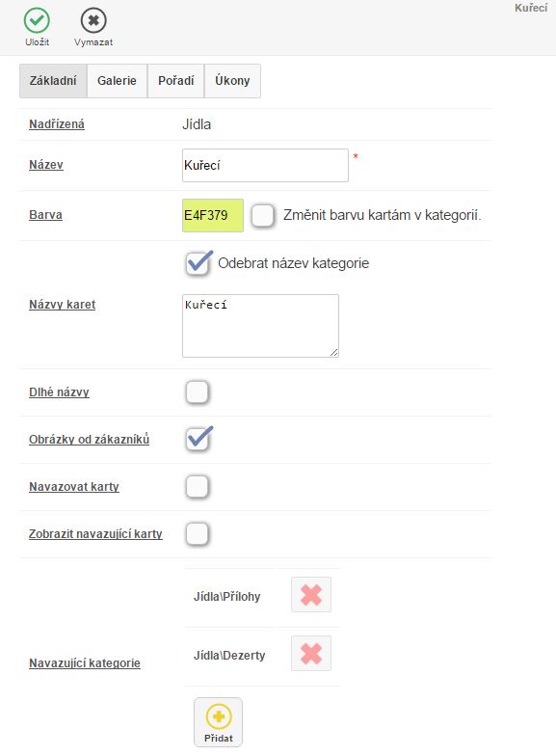Select the Úkony tab
The width and height of the screenshot is (556, 756).
point(233,81)
